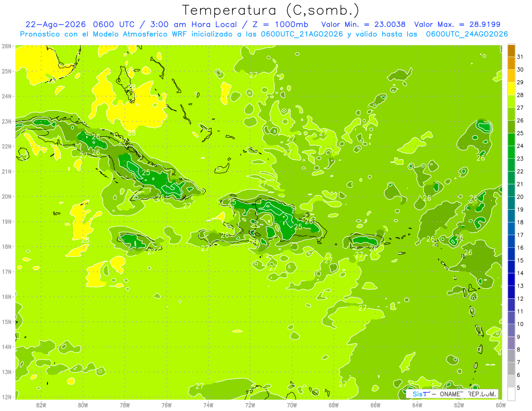The width and height of the screenshot is (532, 411).
Task: Click the 26 value on the color legend
Action: coord(520,121)
